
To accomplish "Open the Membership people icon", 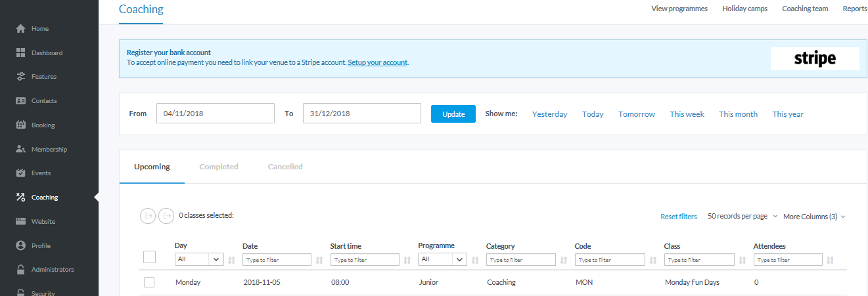I will [20, 149].
